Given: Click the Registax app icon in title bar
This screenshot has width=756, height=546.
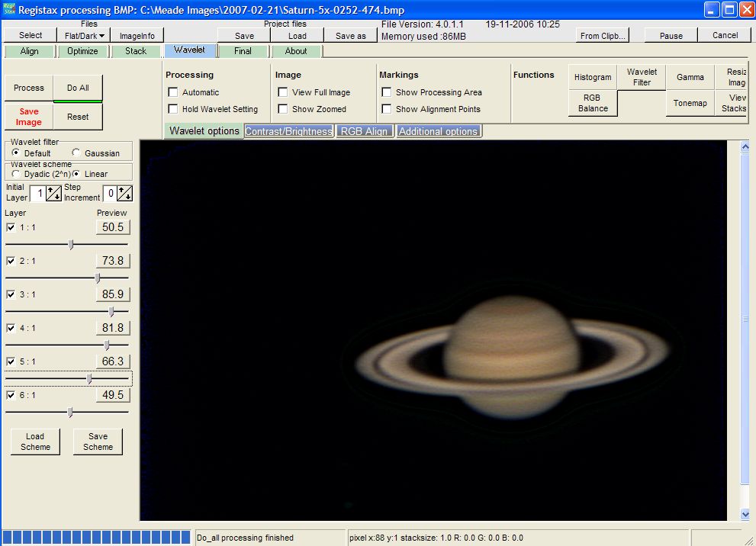Looking at the screenshot, I should point(8,9).
